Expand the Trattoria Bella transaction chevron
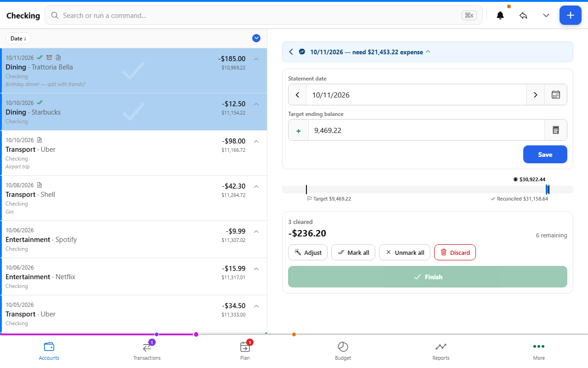 pos(256,59)
